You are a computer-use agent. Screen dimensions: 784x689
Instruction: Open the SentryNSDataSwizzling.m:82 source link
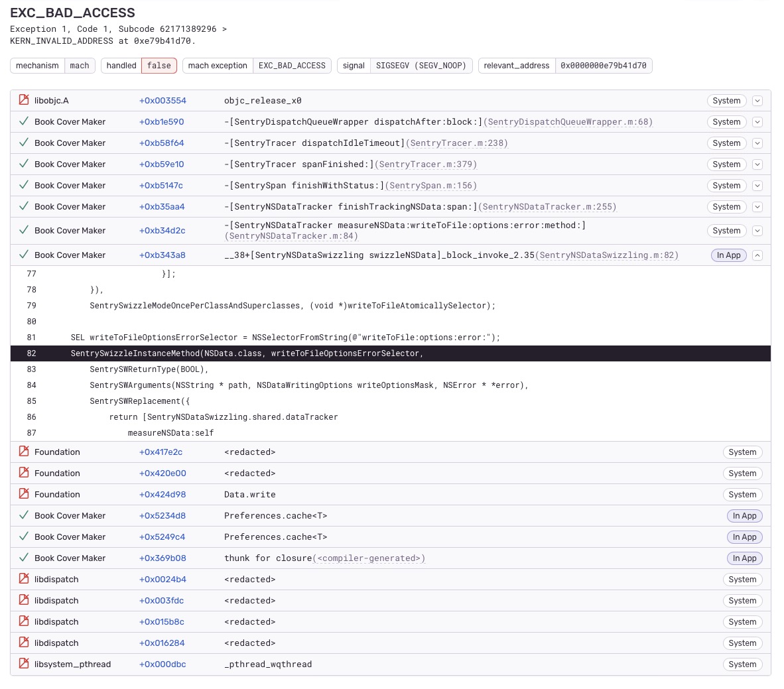coord(607,255)
